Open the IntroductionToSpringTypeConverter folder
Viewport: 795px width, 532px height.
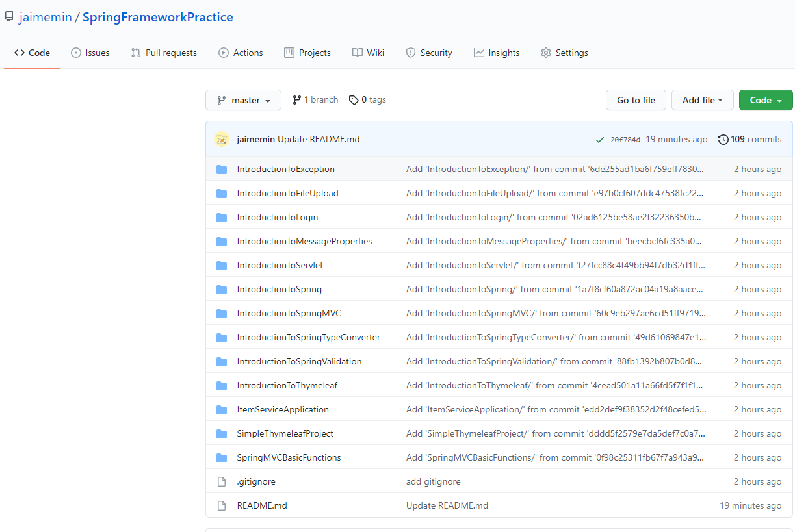click(x=309, y=338)
